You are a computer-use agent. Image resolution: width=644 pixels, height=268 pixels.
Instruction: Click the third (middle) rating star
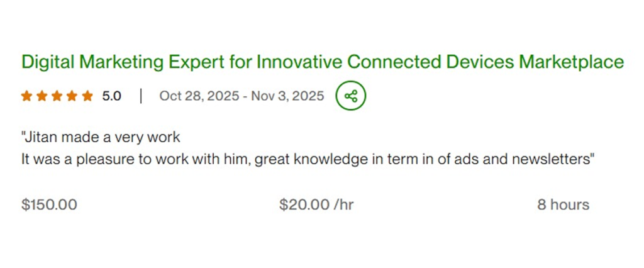coord(57,96)
